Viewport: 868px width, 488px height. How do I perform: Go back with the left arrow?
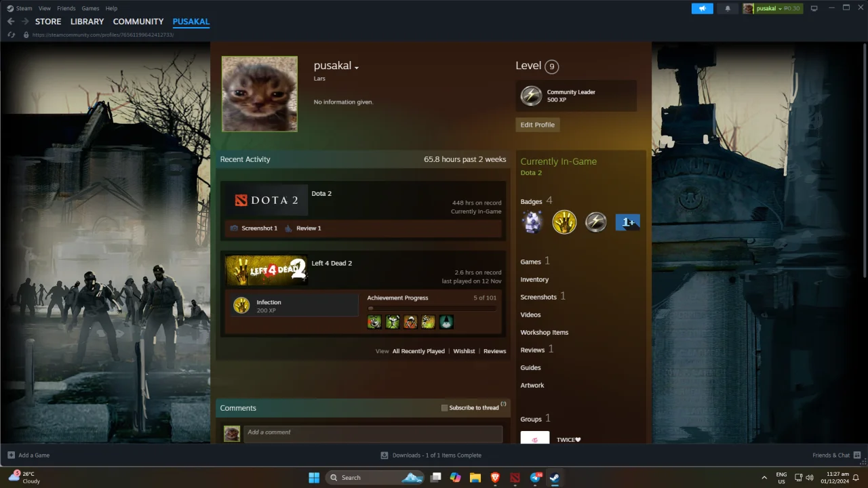coord(11,22)
